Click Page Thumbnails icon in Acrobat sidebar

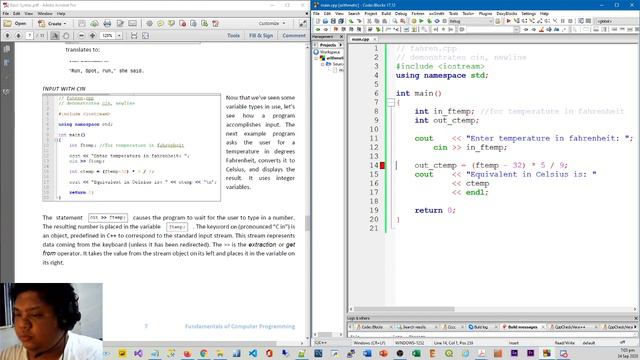point(7,49)
